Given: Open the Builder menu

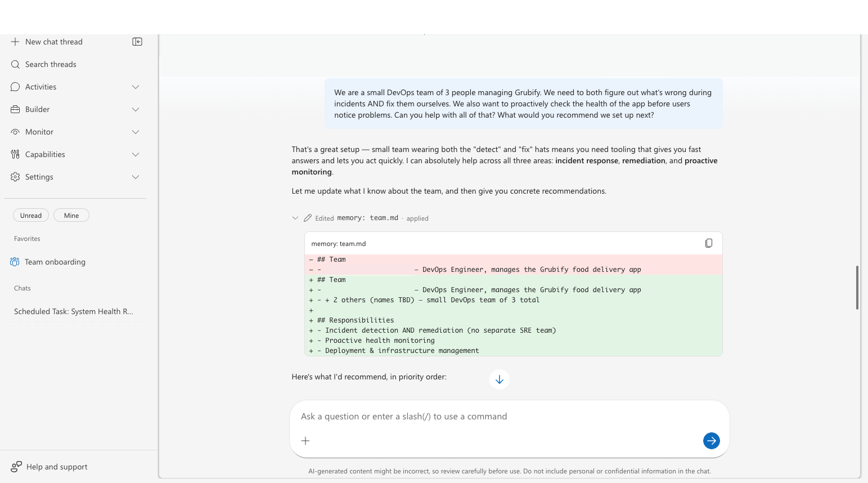Looking at the screenshot, I should point(75,109).
